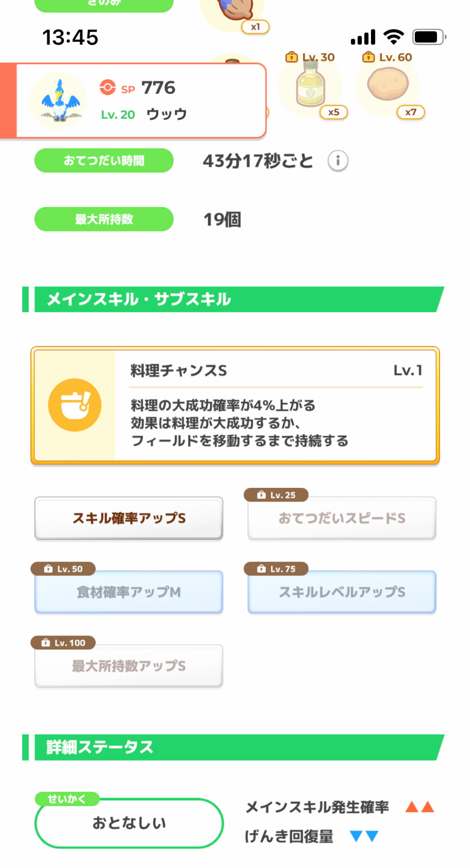Viewport: 470px width, 868px height.
Task: Tap the lock icon on Lv. 100 badge
Action: coord(46,643)
